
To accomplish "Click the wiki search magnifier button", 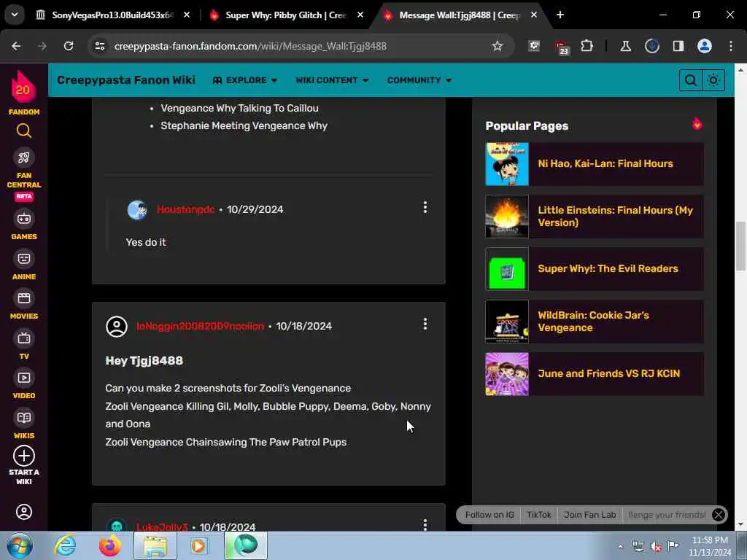I will click(690, 80).
